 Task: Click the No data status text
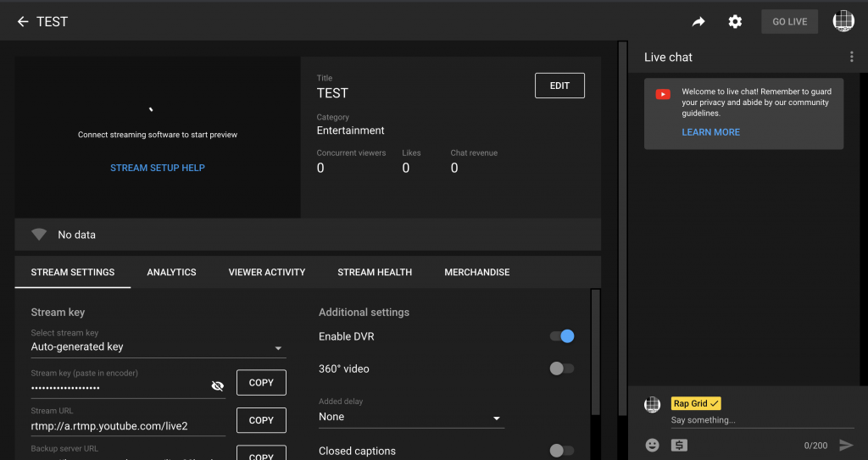tap(77, 235)
